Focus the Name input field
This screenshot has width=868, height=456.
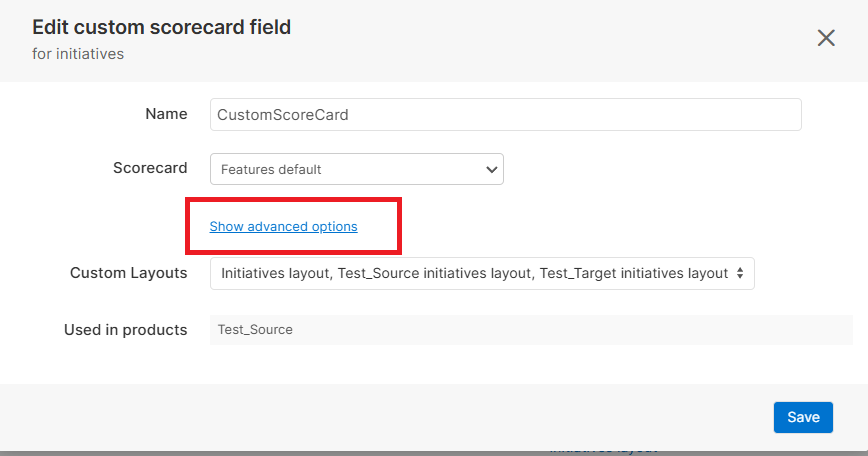(505, 114)
